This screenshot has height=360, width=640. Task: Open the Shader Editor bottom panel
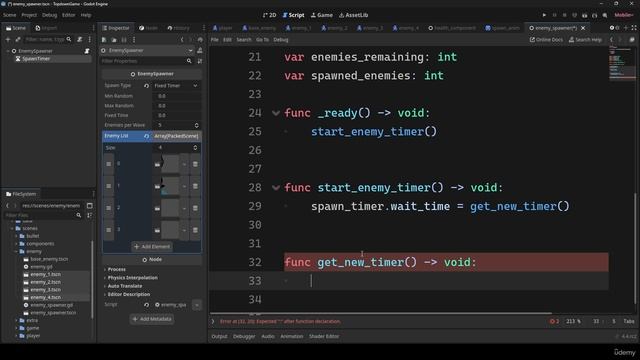[324, 336]
